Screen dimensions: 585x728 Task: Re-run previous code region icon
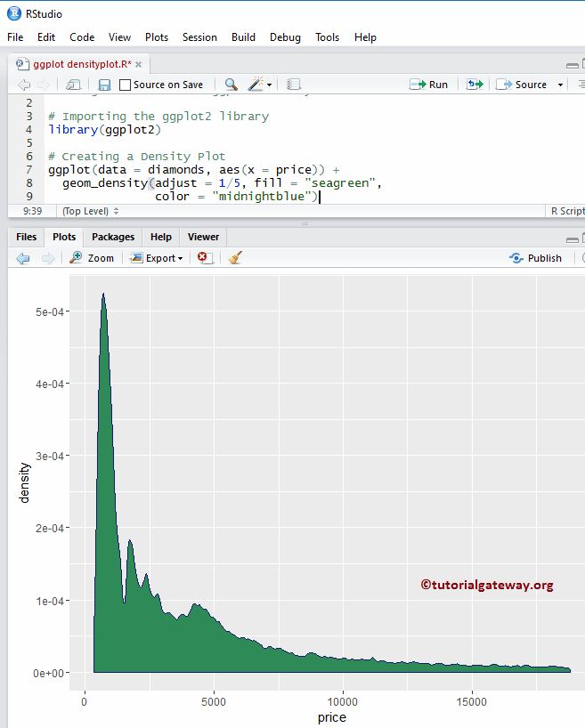pos(475,85)
